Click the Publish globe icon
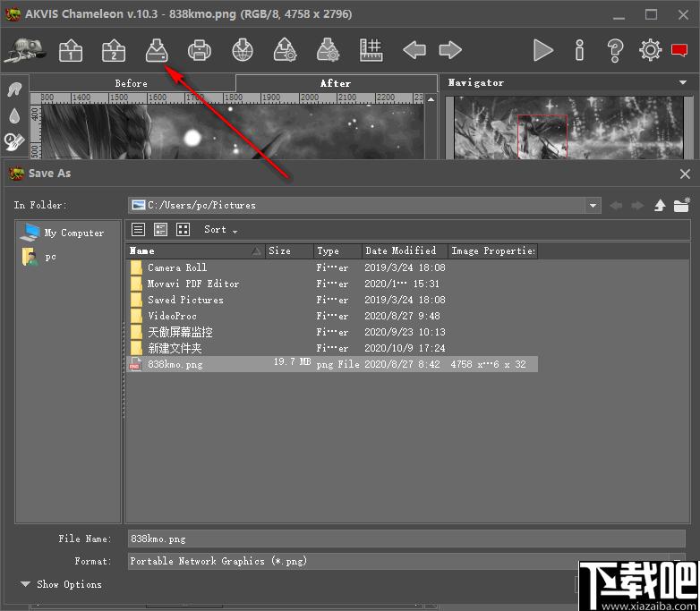The width and height of the screenshot is (700, 611). coord(243,50)
